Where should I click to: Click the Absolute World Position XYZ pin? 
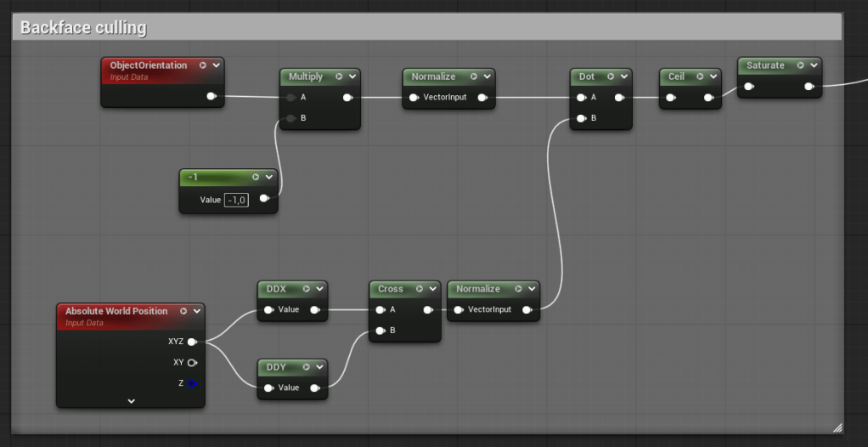pyautogui.click(x=192, y=342)
